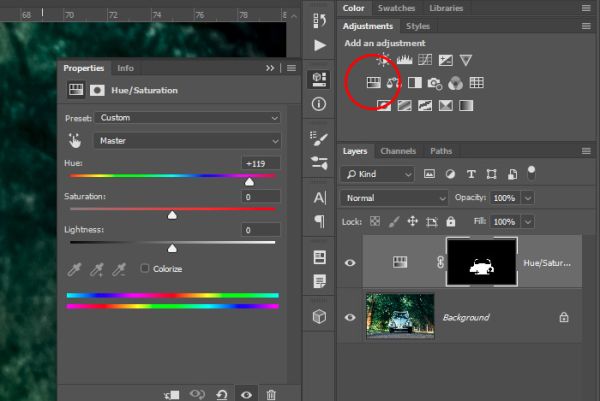This screenshot has height=401, width=600.
Task: Open the Character panel icon
Action: [x=320, y=197]
